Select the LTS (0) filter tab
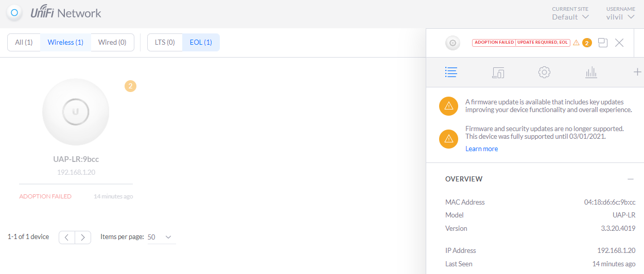The width and height of the screenshot is (644, 274). coord(165,43)
